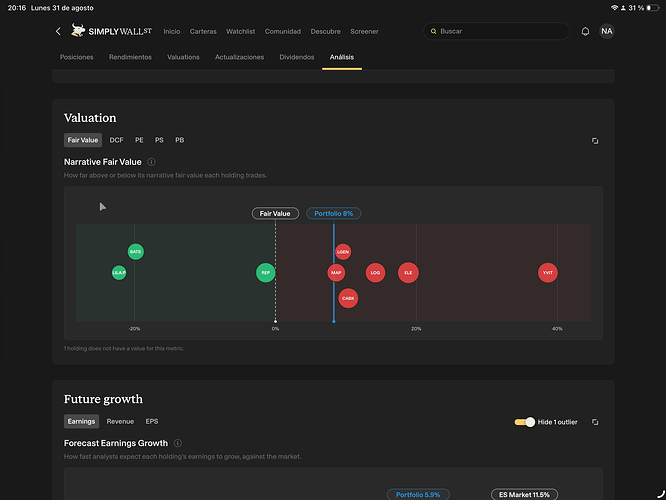Click the red CABK bubble

click(x=348, y=298)
